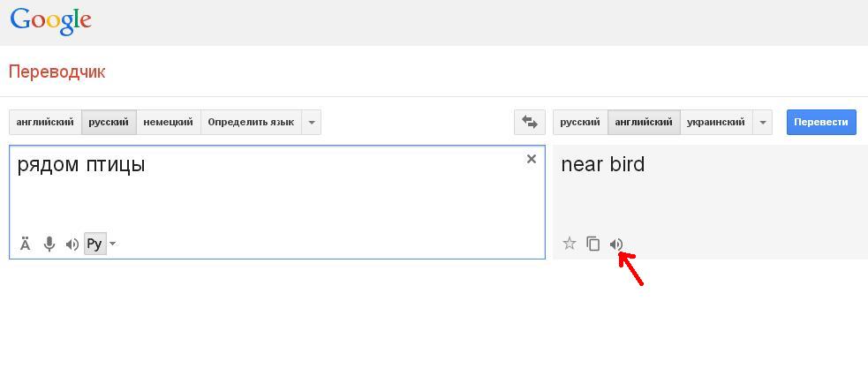Image resolution: width=868 pixels, height=376 pixels.
Task: Open the special characters input tool icon
Action: coord(26,244)
